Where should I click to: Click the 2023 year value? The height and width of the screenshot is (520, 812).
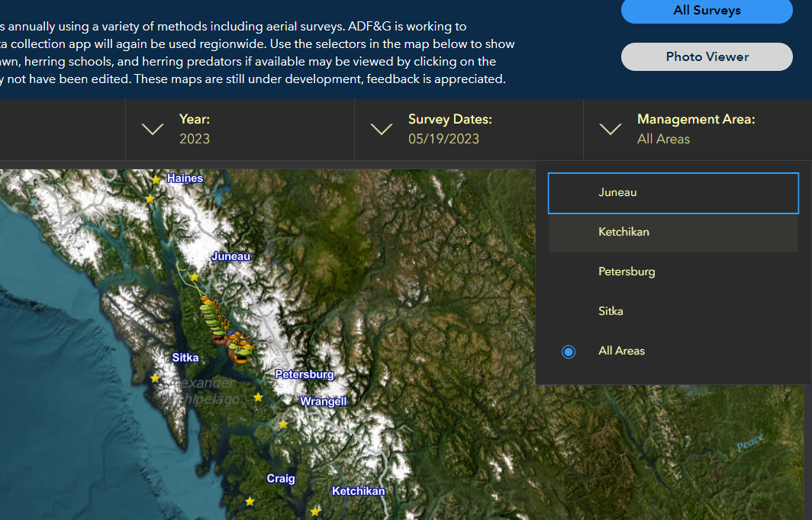coord(195,140)
